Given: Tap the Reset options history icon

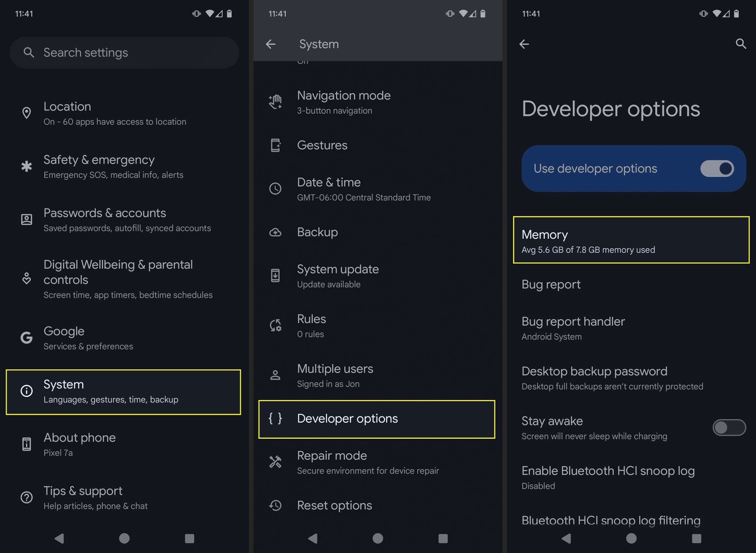Looking at the screenshot, I should point(275,505).
